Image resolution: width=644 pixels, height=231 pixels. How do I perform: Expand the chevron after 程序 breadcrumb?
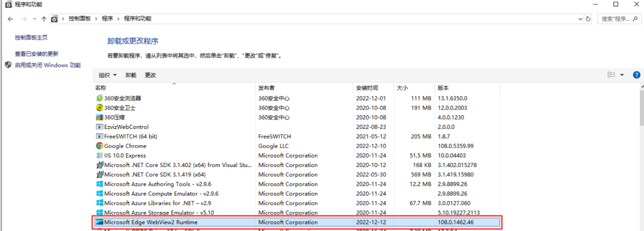coord(118,19)
